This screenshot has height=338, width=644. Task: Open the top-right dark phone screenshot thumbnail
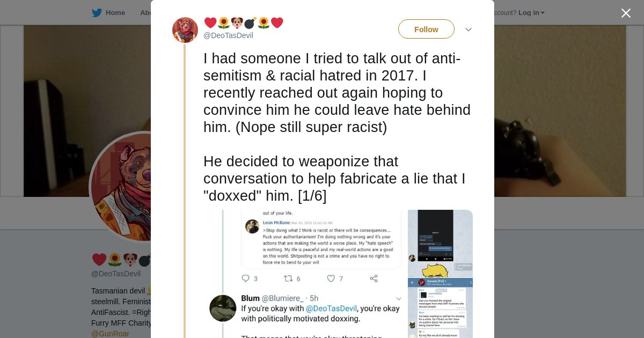point(440,243)
